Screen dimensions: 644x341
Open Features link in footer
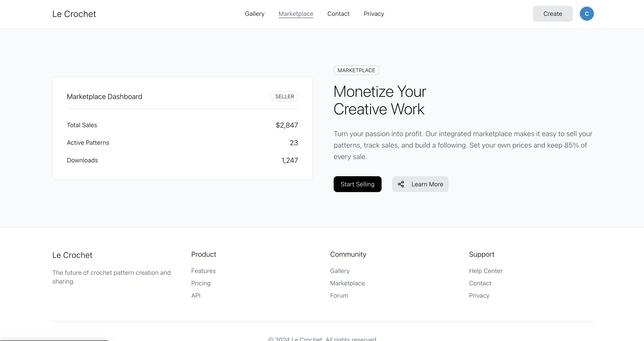[x=203, y=271]
